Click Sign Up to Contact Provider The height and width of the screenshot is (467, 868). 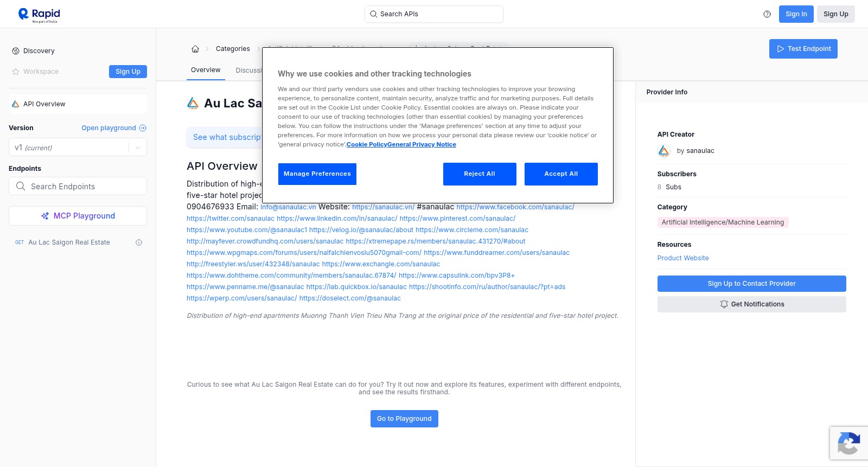click(x=752, y=284)
